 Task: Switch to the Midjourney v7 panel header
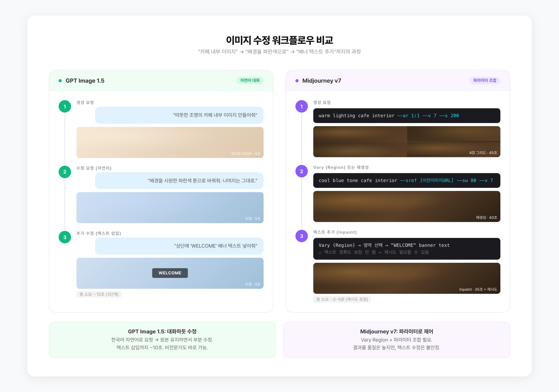(x=322, y=81)
